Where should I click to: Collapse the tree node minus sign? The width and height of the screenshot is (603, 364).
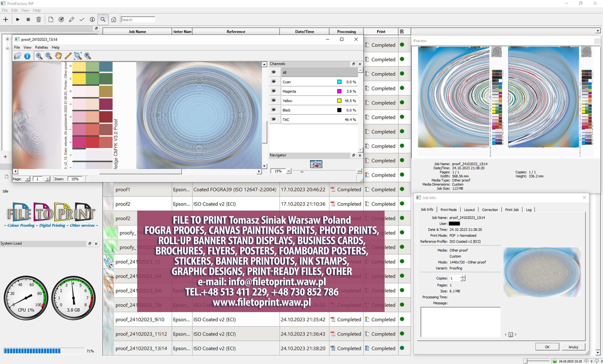pyautogui.click(x=7, y=49)
